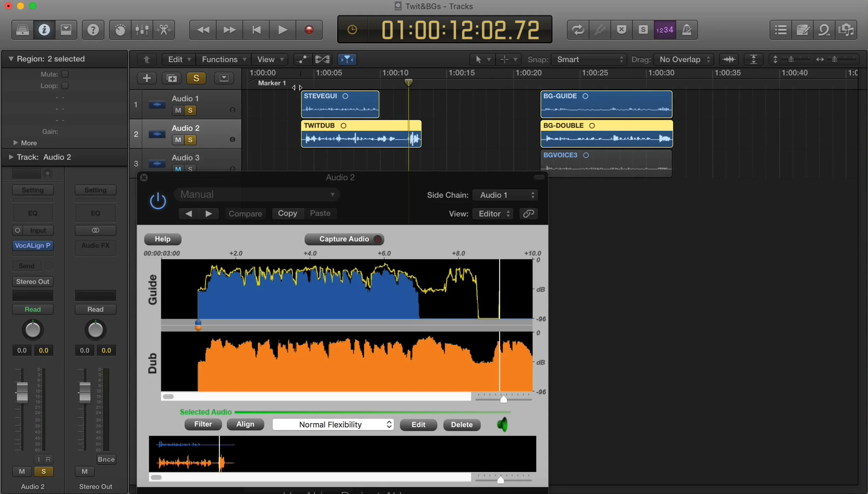
Task: Toggle the VocALign plugin power button
Action: point(158,200)
